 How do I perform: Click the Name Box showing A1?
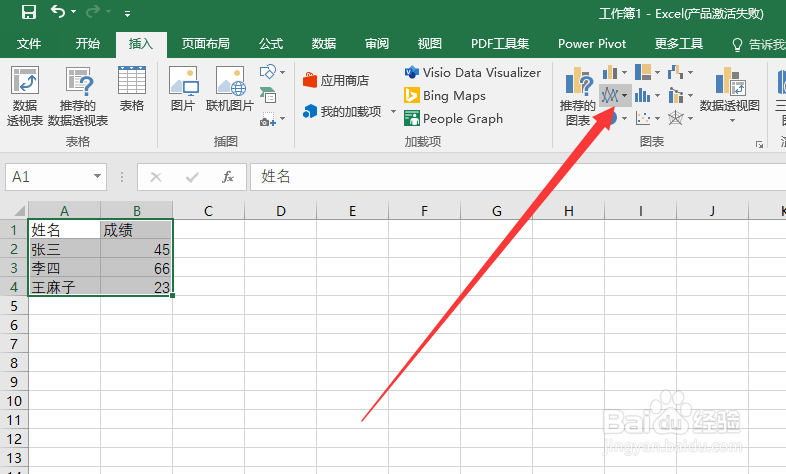pos(48,177)
